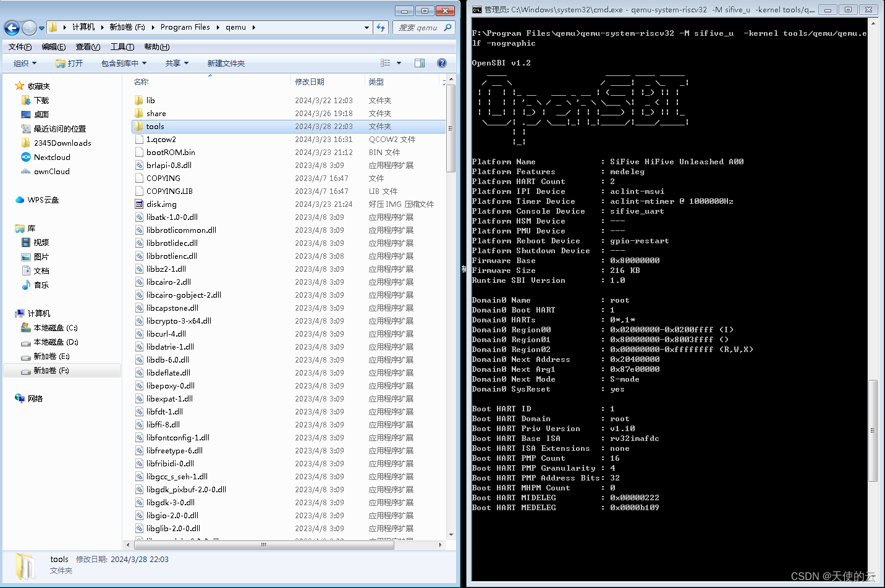The height and width of the screenshot is (588, 885).
Task: Click 新建文件夹 (New folder) button
Action: pyautogui.click(x=226, y=63)
